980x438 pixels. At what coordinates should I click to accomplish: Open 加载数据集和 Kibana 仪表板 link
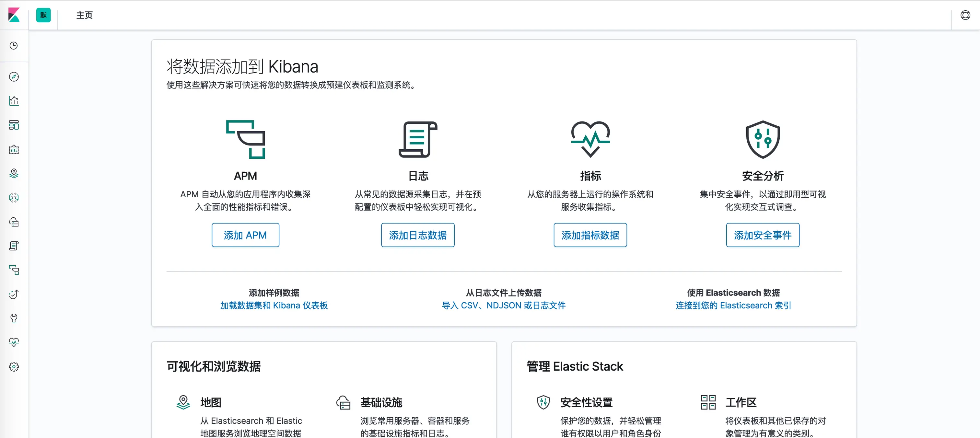click(x=274, y=305)
